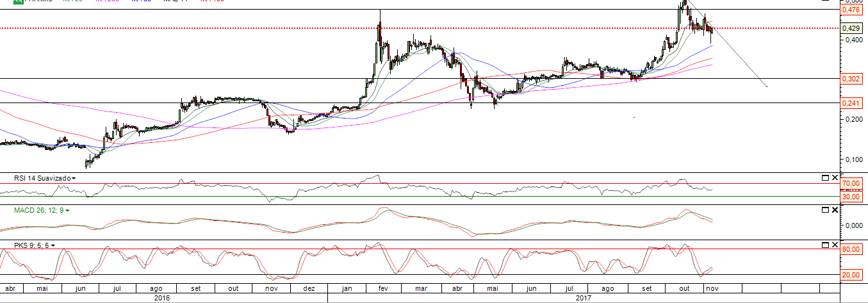This screenshot has height=303, width=868.
Task: Click the green chart icon at top-left
Action: tap(19, 2)
